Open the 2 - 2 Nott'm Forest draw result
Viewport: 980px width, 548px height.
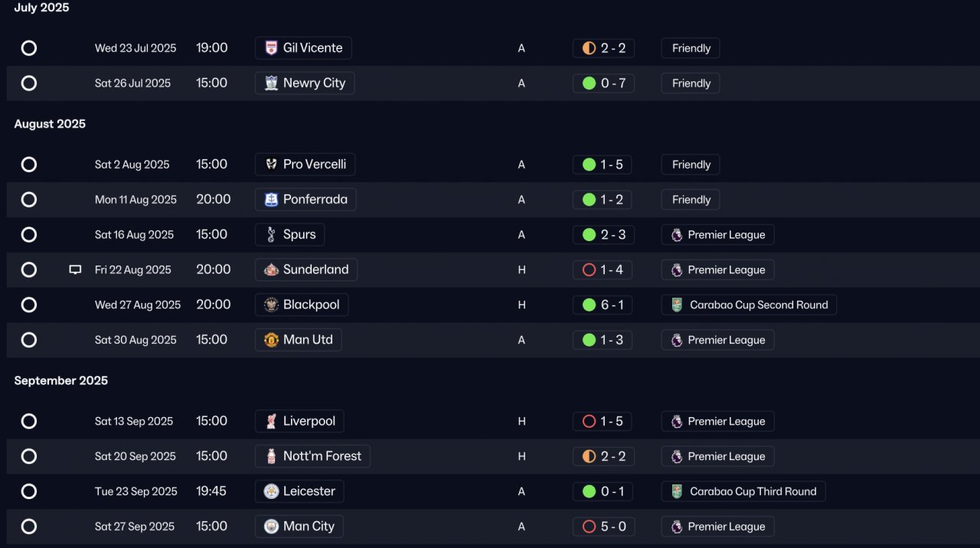click(x=603, y=456)
